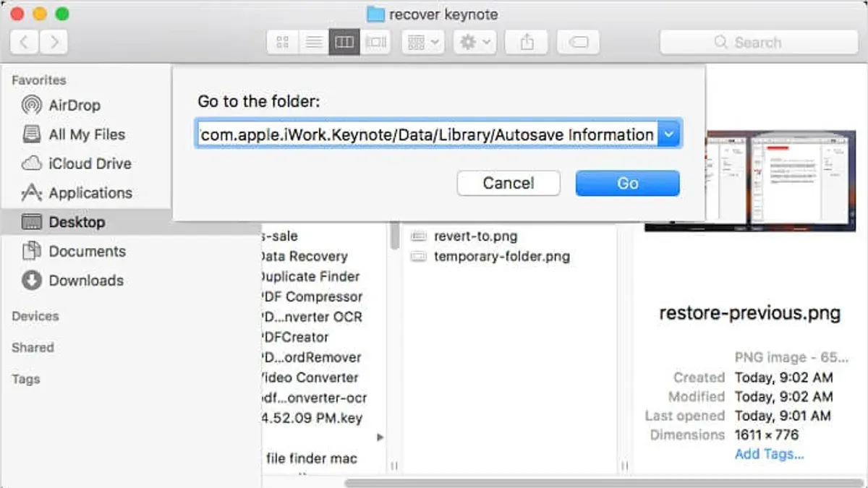The width and height of the screenshot is (868, 488).
Task: Click the Go to folder path field
Action: [x=427, y=134]
